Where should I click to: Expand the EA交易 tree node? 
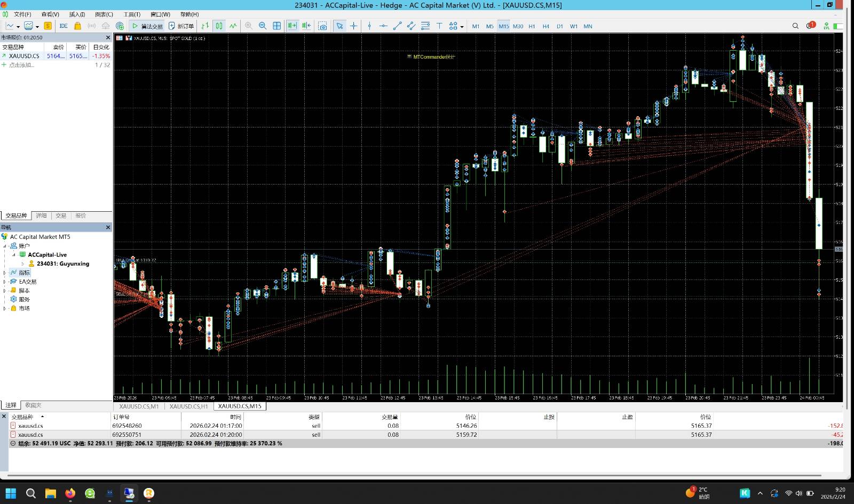pos(5,282)
